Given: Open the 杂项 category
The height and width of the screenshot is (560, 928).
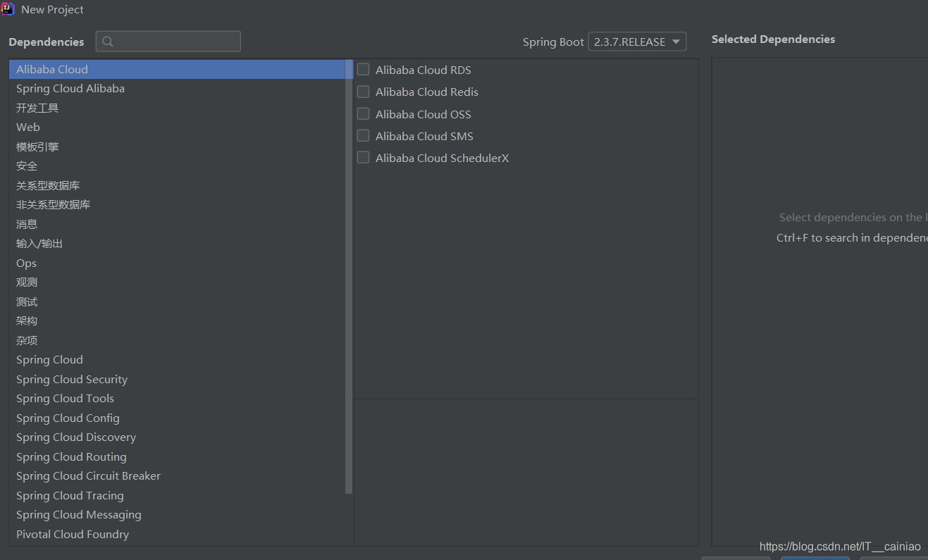Looking at the screenshot, I should (177, 340).
